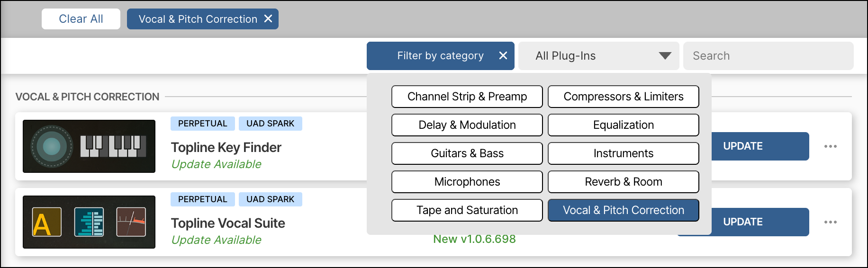This screenshot has width=868, height=268.
Task: Close the Filter by category panel
Action: (503, 56)
